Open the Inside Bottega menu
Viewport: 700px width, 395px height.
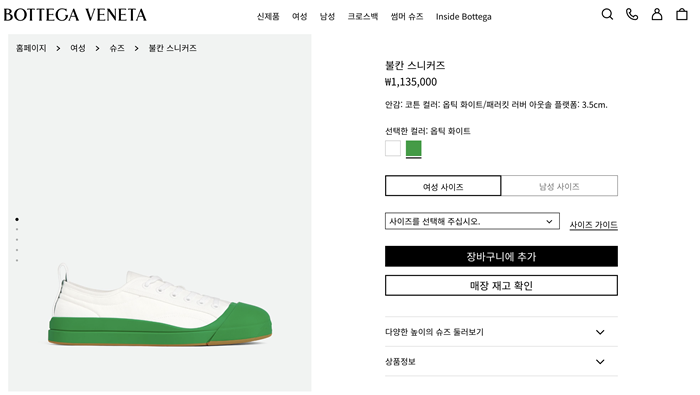coord(463,17)
